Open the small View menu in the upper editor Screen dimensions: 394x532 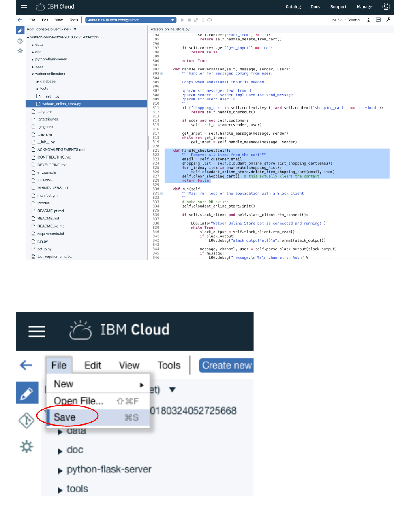[59, 20]
